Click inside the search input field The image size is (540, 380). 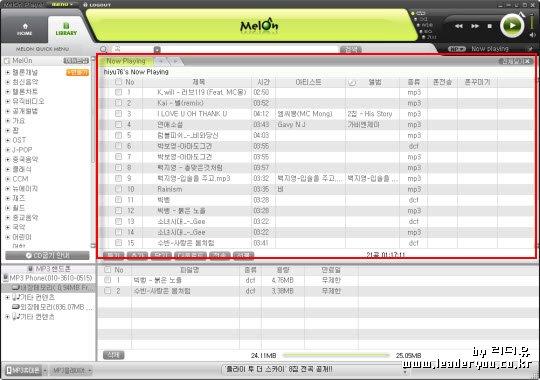coord(226,49)
